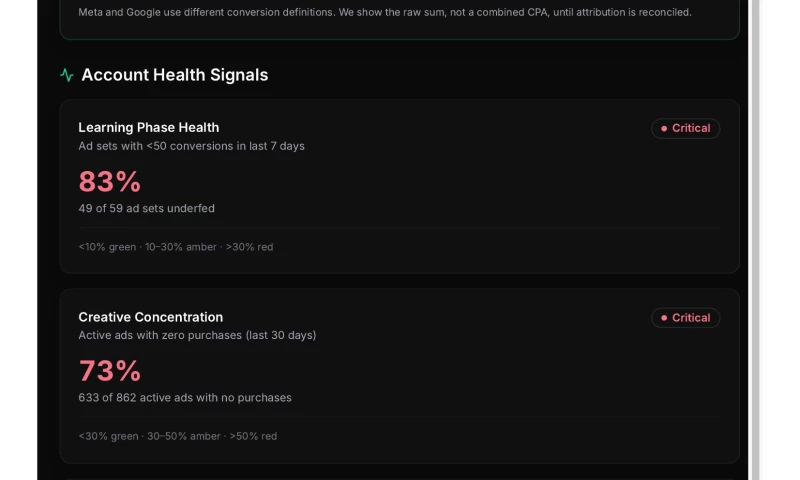This screenshot has width=800, height=480.
Task: Click the Creative Concentration threshold legend text
Action: pos(178,436)
